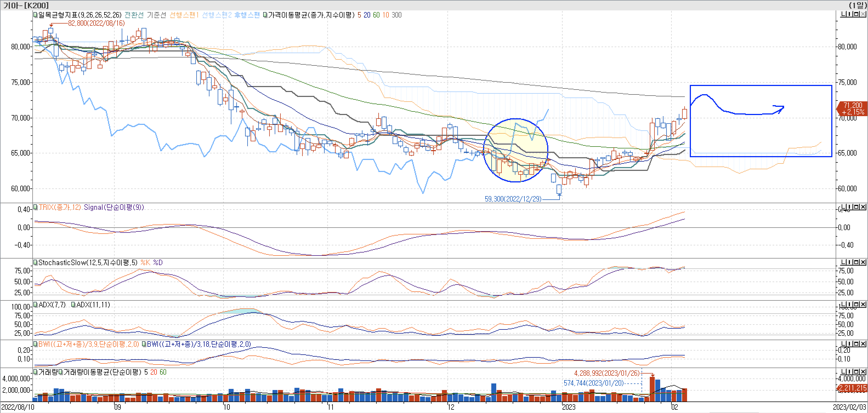Maximize the StochasticSlow indicator panel
This screenshot has height=413, width=868.
coord(857,262)
